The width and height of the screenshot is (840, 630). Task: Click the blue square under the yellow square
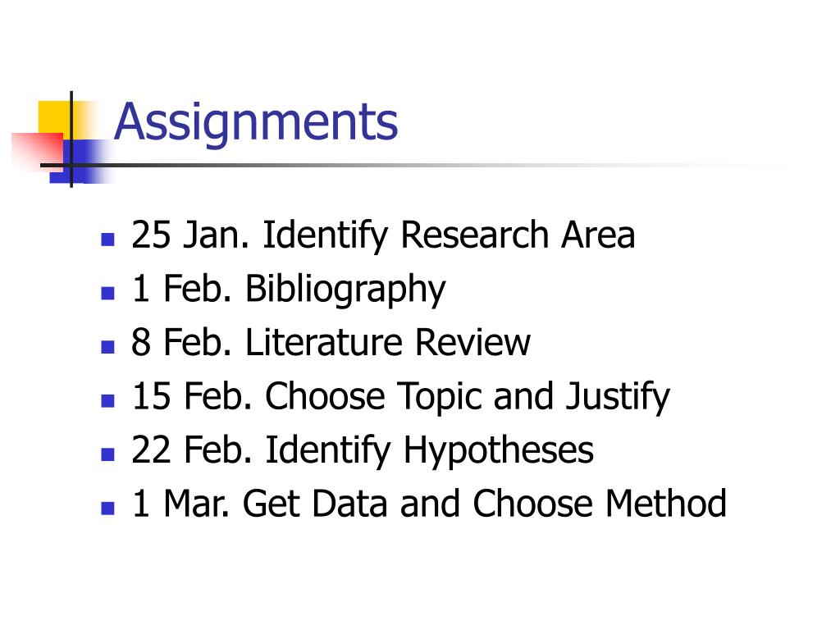[80, 162]
